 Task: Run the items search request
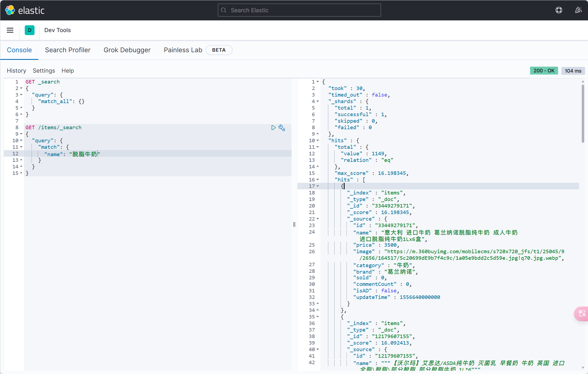point(273,128)
